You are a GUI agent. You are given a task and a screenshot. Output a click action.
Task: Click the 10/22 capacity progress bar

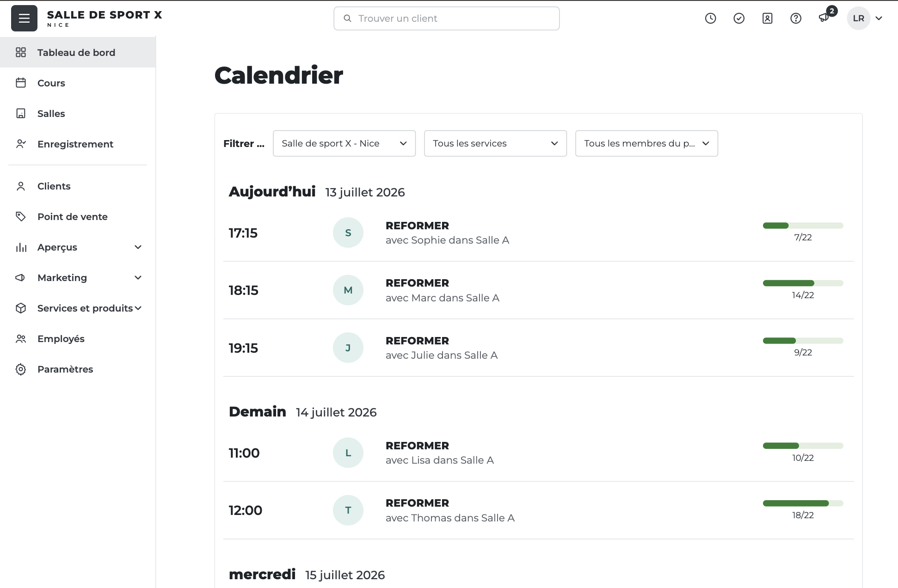[x=803, y=446]
